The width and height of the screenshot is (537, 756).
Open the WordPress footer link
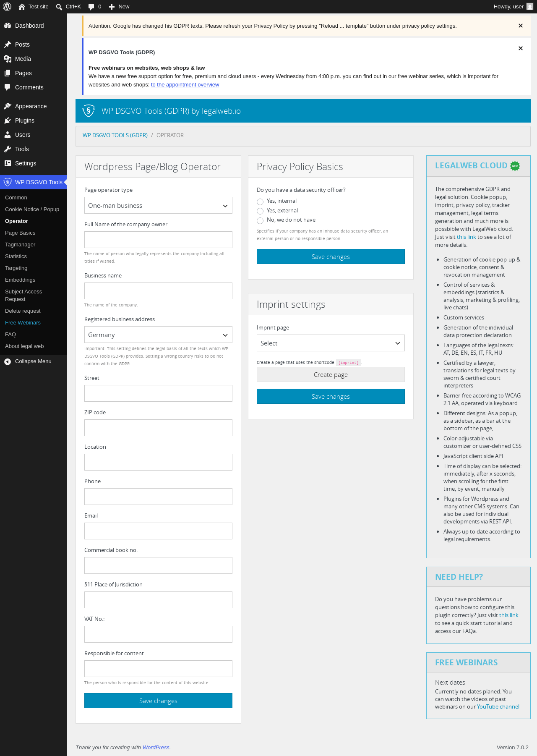tap(156, 748)
